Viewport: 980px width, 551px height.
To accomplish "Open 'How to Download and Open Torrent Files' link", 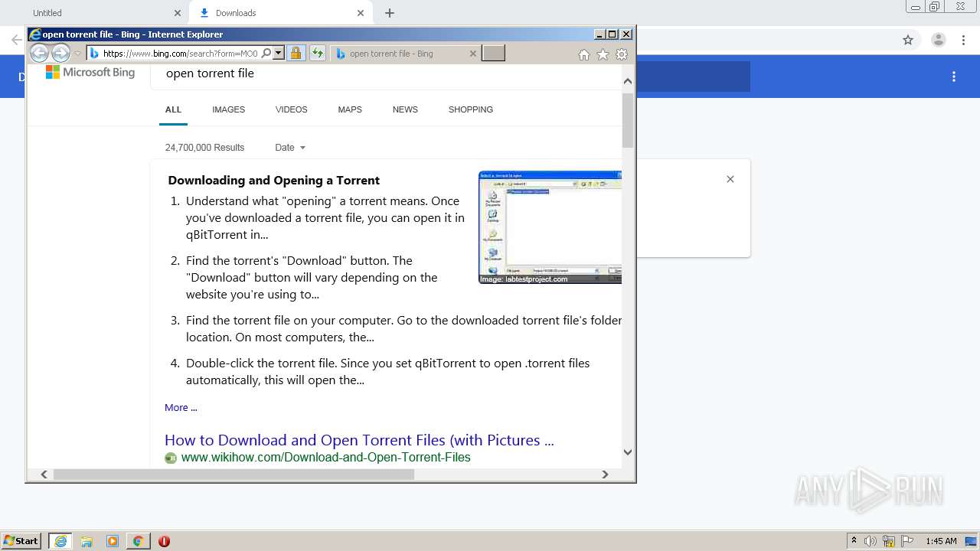I will (x=359, y=440).
